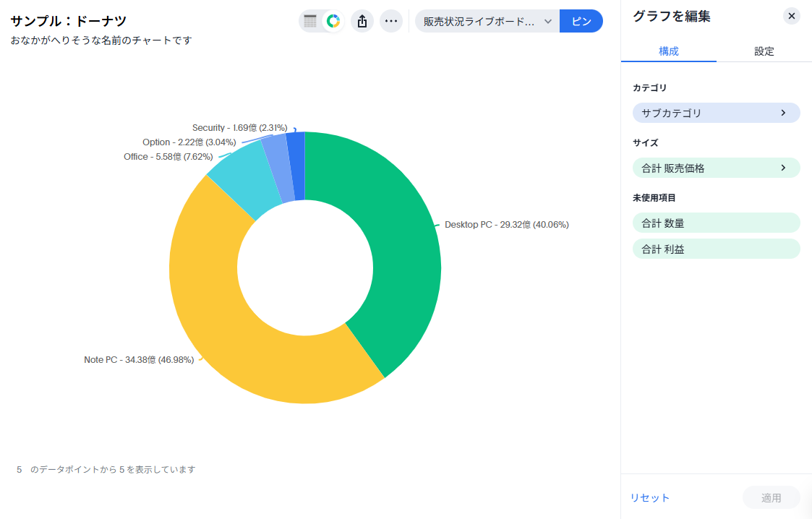This screenshot has width=812, height=519.
Task: Switch to donut chart view icon
Action: point(333,21)
